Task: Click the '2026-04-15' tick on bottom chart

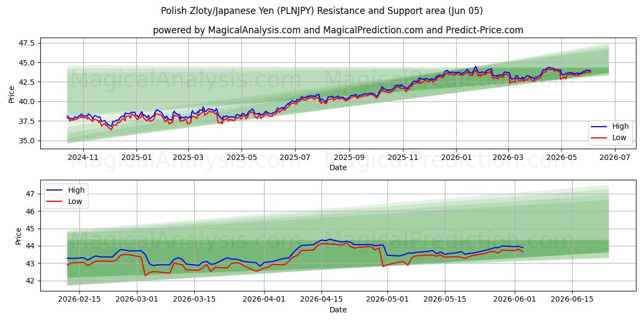Action: tap(321, 299)
